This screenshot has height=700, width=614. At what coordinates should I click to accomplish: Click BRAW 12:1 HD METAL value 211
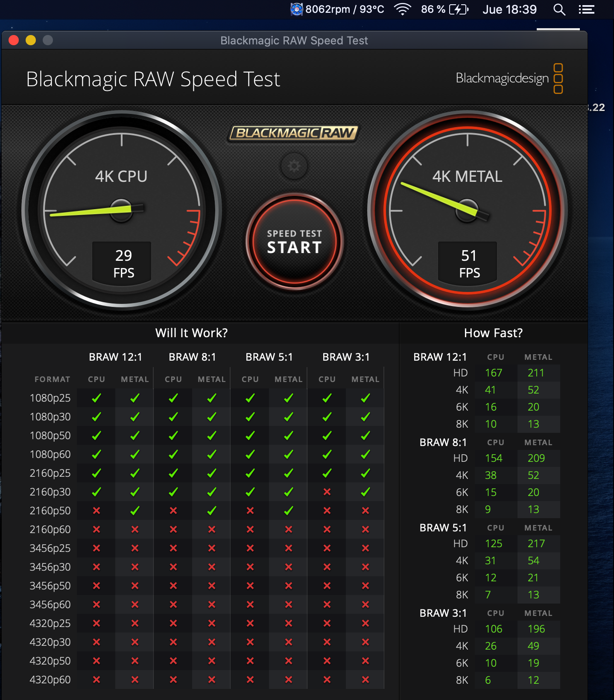tap(536, 373)
